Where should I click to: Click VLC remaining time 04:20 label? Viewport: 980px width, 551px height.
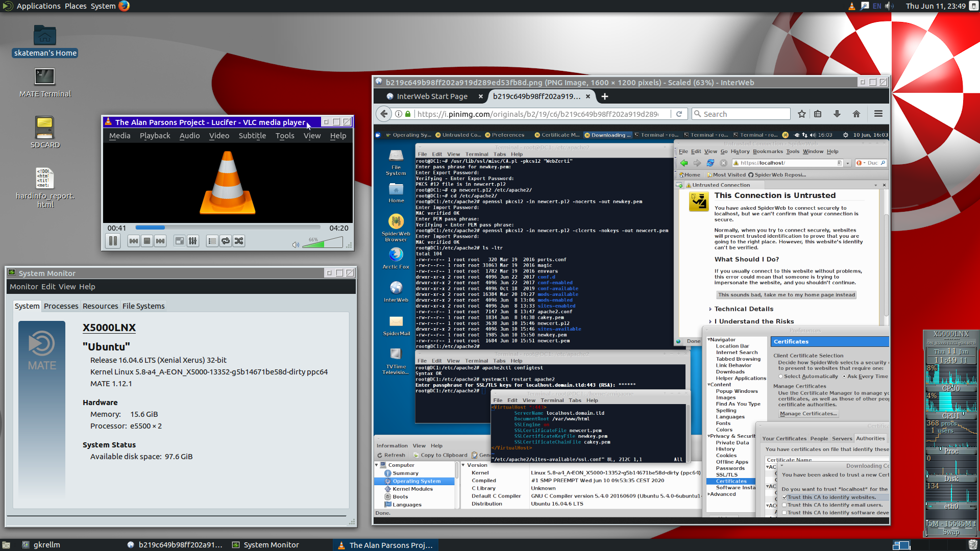tap(339, 228)
